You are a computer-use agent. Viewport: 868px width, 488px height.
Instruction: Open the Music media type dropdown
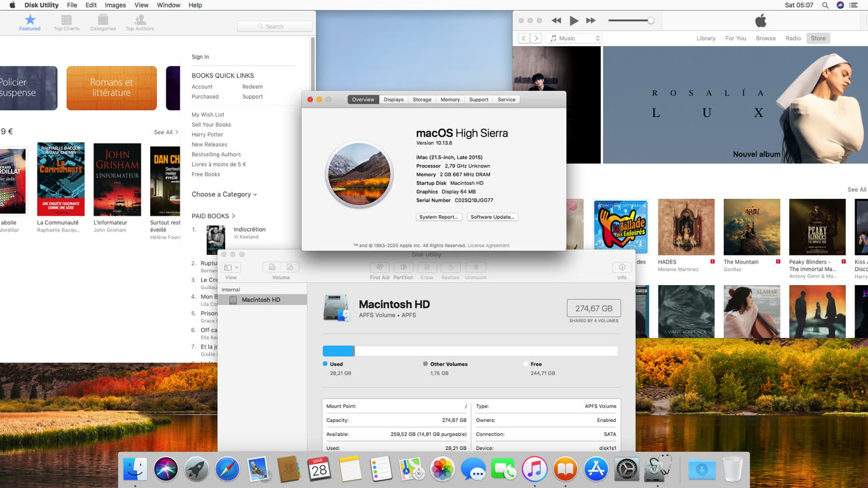[x=574, y=39]
